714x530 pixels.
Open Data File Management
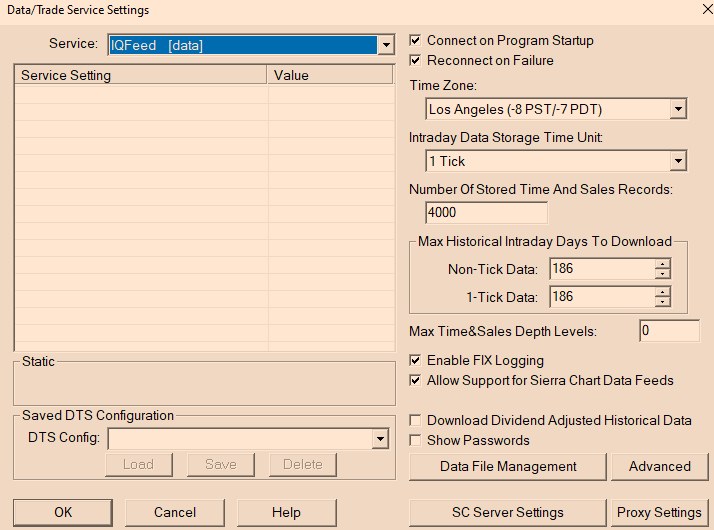508,466
